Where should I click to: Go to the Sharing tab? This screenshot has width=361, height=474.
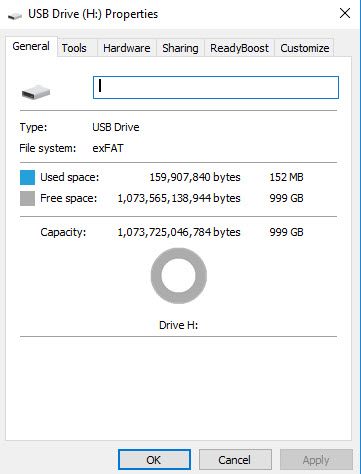180,48
